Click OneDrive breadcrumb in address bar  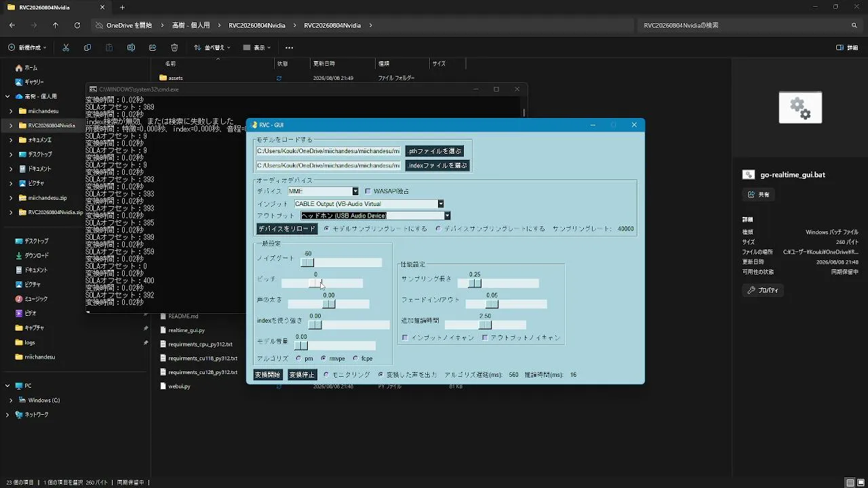point(129,25)
